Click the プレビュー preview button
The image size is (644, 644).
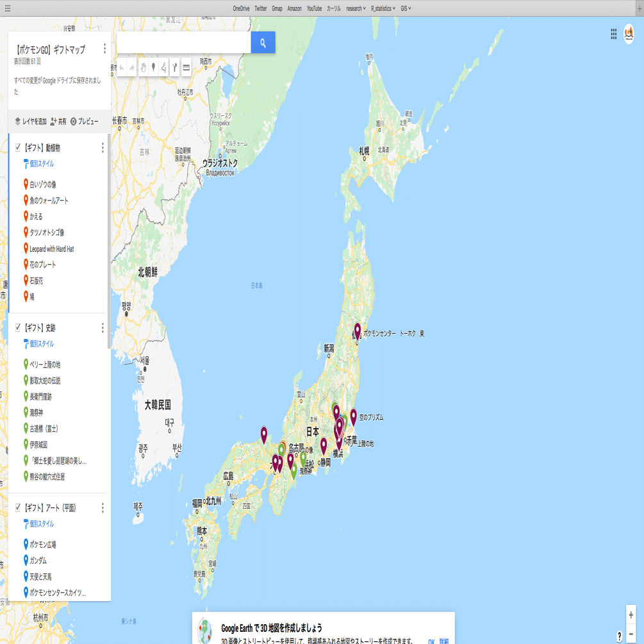click(x=84, y=121)
